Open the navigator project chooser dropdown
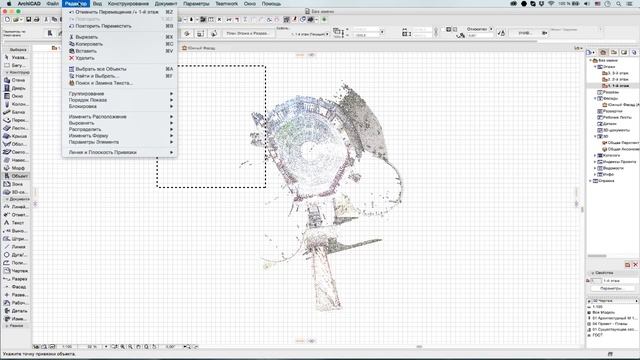 pos(591,52)
